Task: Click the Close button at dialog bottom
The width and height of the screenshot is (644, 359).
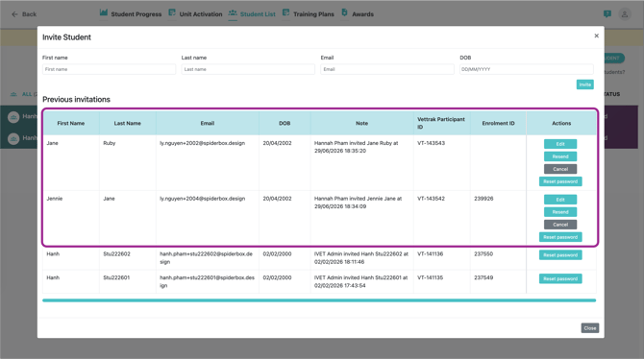Action: pyautogui.click(x=590, y=328)
